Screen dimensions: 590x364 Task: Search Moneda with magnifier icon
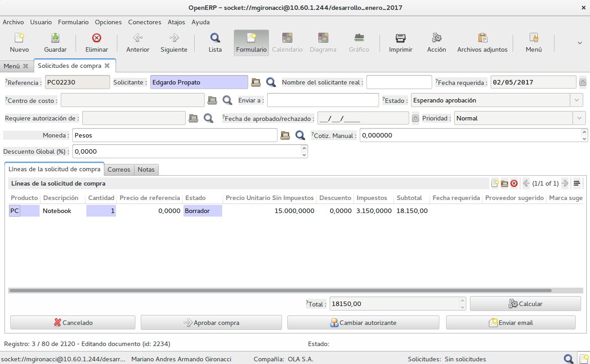coord(300,135)
